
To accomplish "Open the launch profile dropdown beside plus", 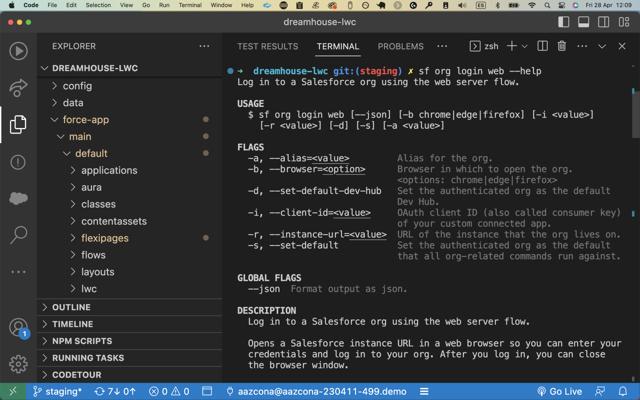I will click(525, 46).
